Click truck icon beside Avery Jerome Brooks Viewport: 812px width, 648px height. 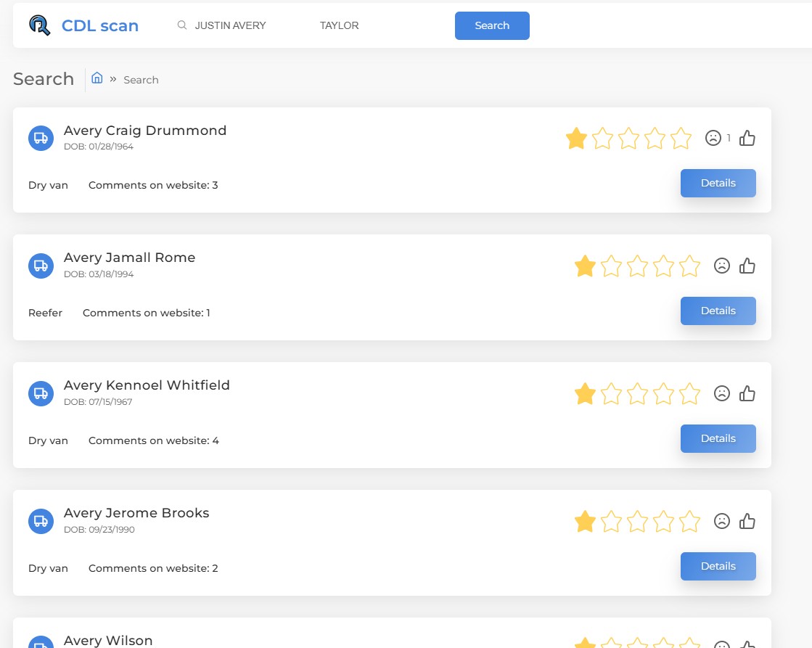point(41,521)
